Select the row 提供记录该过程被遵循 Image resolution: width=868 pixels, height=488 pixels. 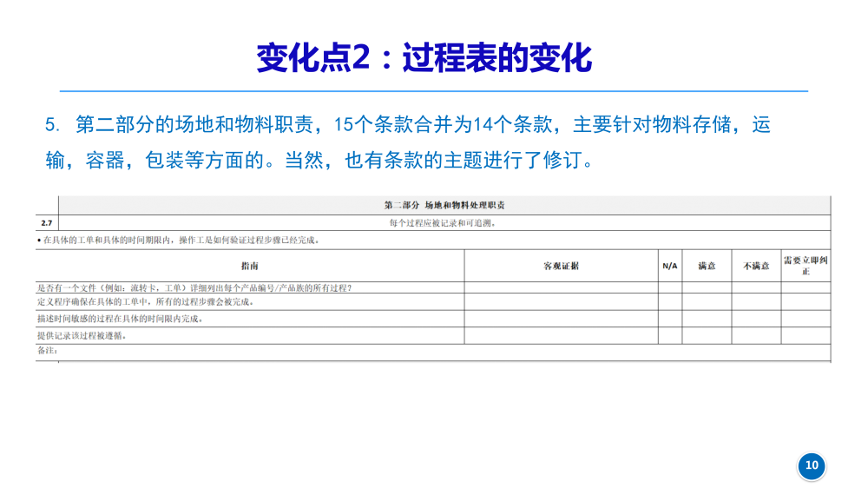[81, 335]
